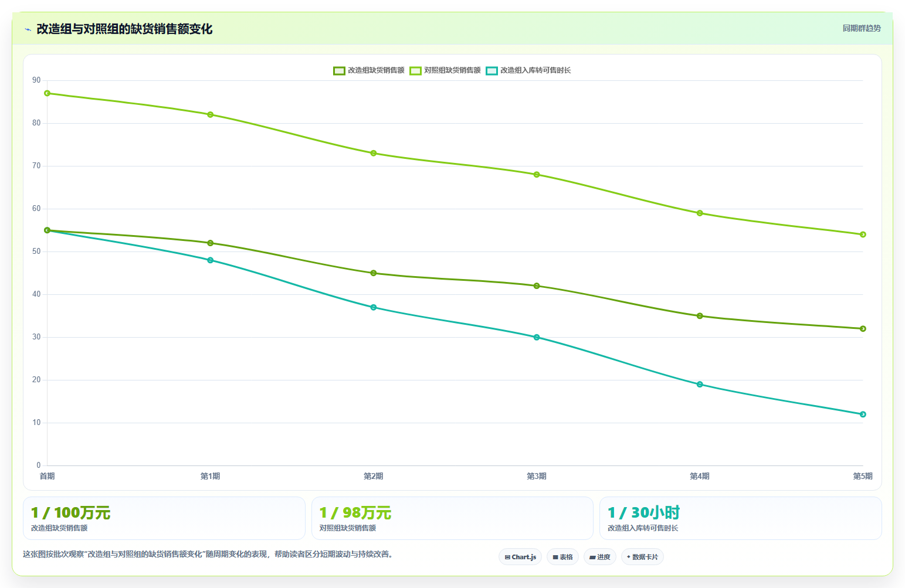Select the 对照组 data point at 首期
Viewport: 905px width, 588px height.
(x=48, y=93)
